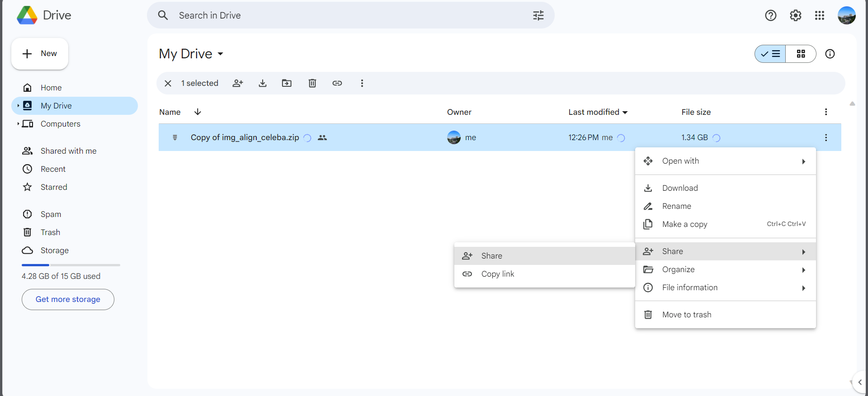Expand the Computers tree in sidebar
Viewport: 868px width, 396px height.
(18, 124)
